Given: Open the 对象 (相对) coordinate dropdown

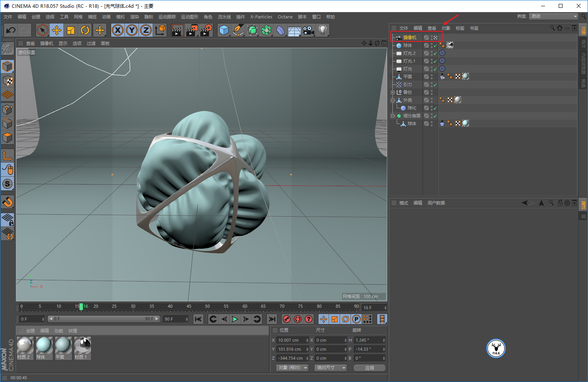Looking at the screenshot, I should (293, 368).
